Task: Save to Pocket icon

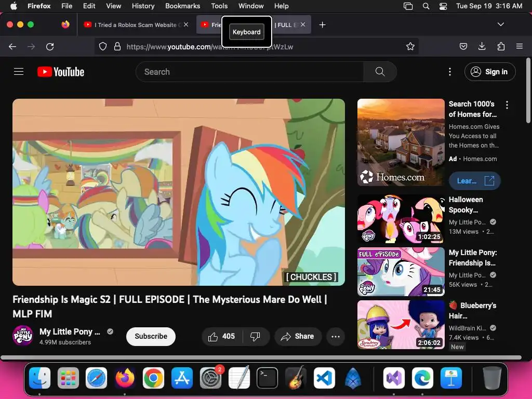Action: click(x=463, y=46)
